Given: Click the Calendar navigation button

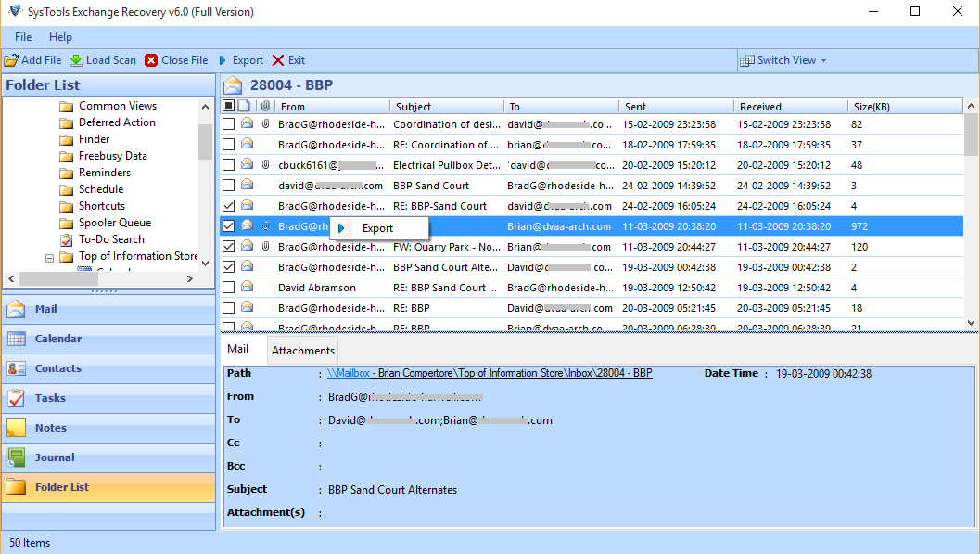Looking at the screenshot, I should [x=108, y=339].
